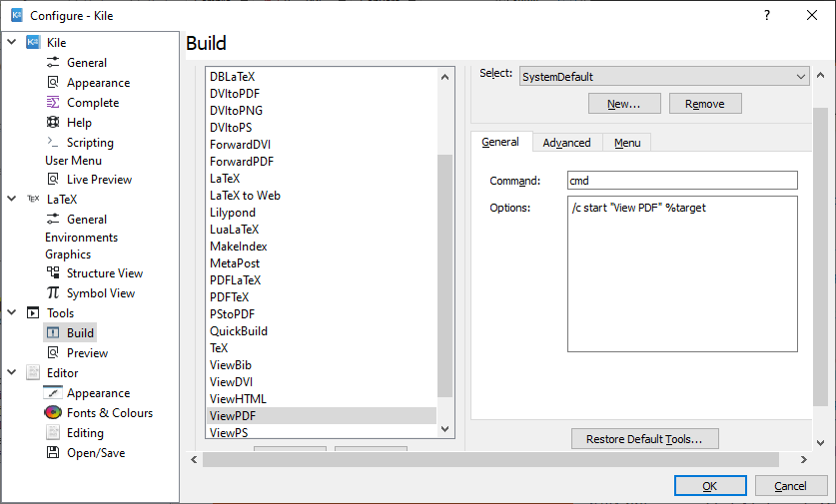Click the Tools play-box icon
Screen dimensions: 836x504
33,312
